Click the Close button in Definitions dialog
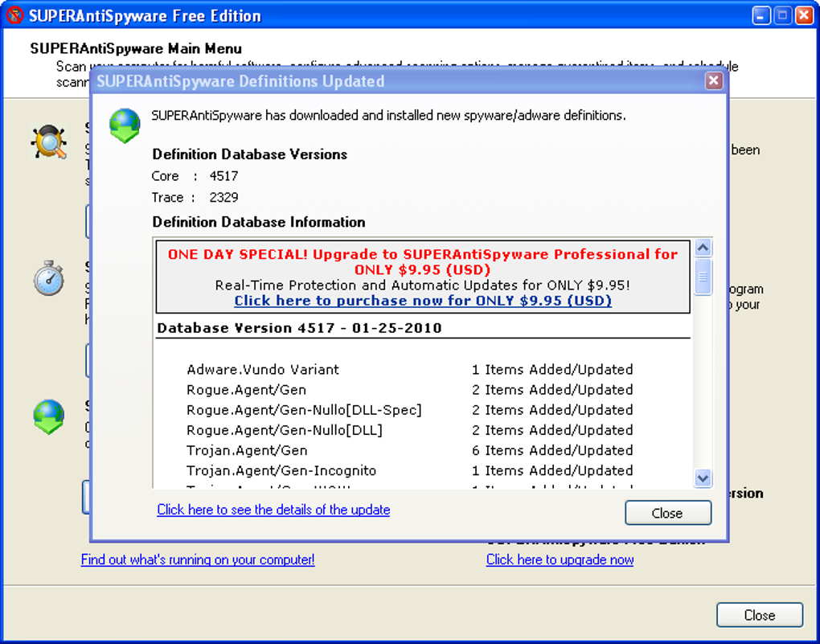The width and height of the screenshot is (820, 644). (x=668, y=513)
